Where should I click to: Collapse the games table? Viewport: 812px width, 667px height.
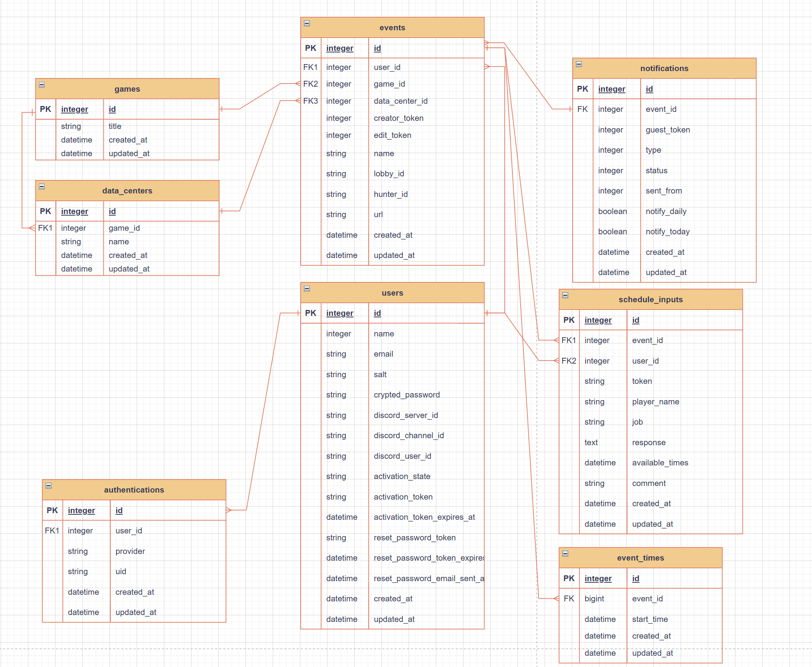pos(42,85)
